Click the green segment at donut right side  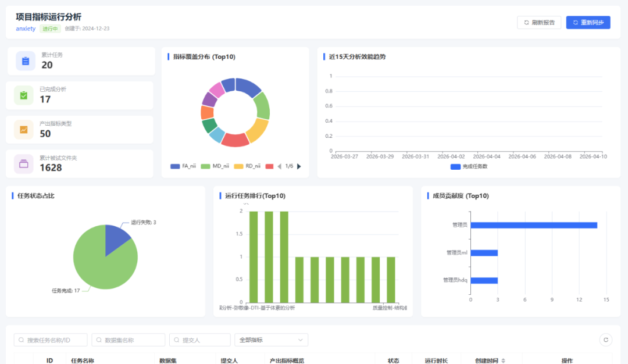tap(263, 105)
